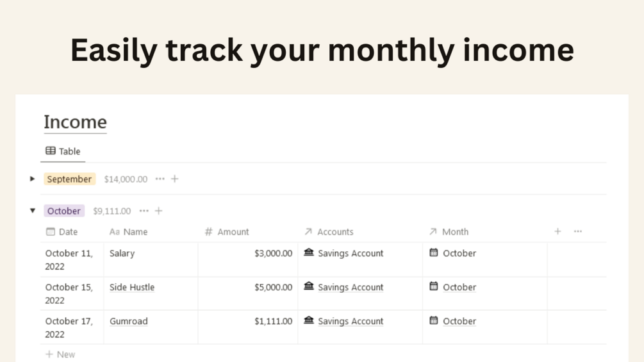Viewport: 644px width, 362px height.
Task: Open the three-dot menu beside September total
Action: (x=160, y=179)
